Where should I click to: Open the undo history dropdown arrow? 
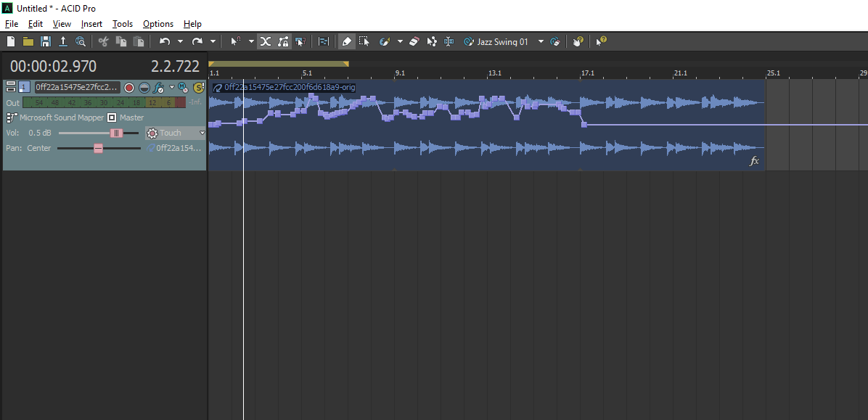click(x=180, y=42)
